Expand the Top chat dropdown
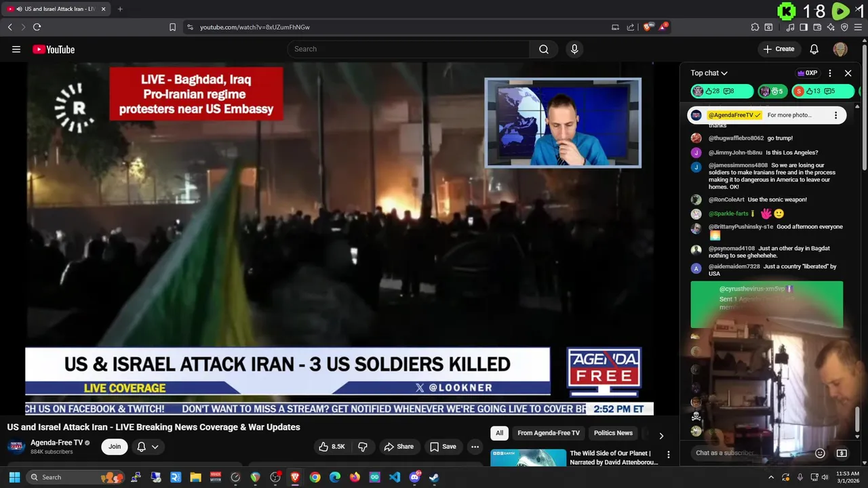The image size is (868, 488). coord(709,73)
